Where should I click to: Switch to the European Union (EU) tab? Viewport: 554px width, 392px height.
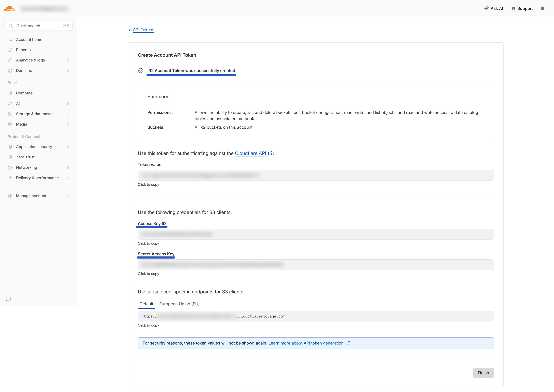[179, 304]
